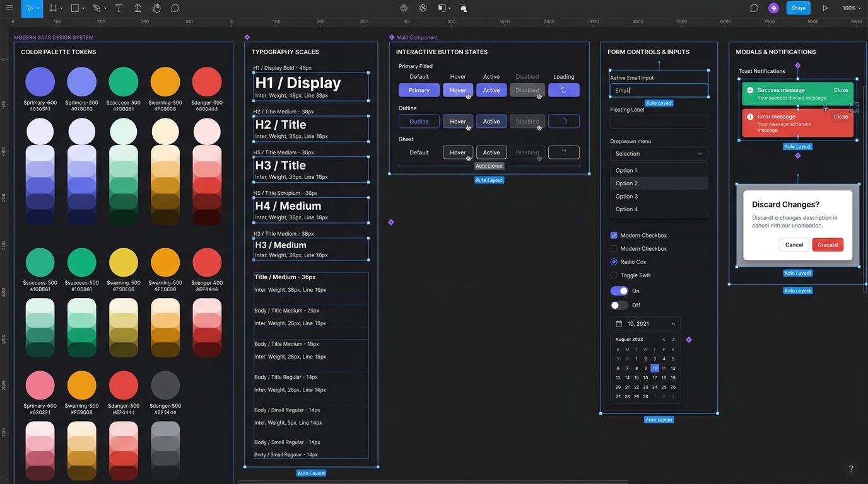Choose the comment bubble tool beside Hand
This screenshot has width=868, height=484.
coord(175,8)
